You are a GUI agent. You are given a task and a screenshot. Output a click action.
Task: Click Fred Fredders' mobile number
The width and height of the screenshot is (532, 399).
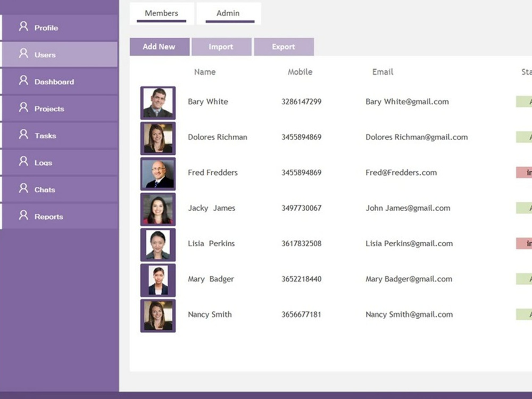(x=301, y=173)
